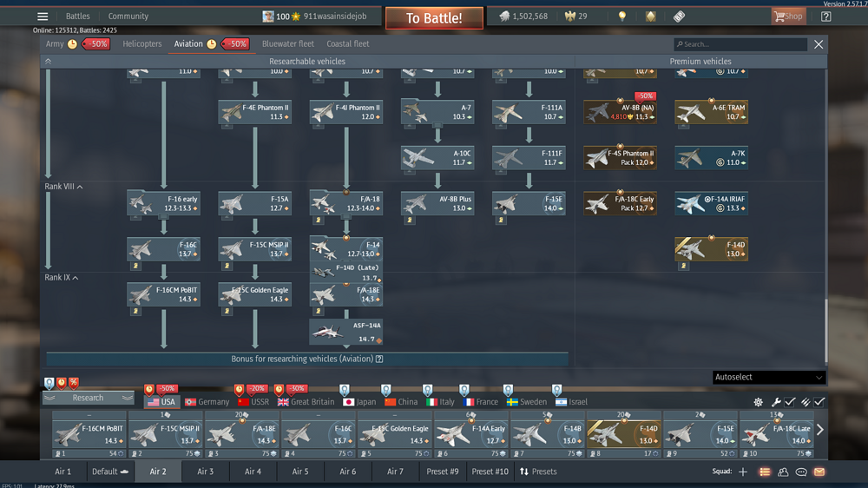The height and width of the screenshot is (488, 868).
Task: Select the Israel nation tab
Action: (x=572, y=402)
